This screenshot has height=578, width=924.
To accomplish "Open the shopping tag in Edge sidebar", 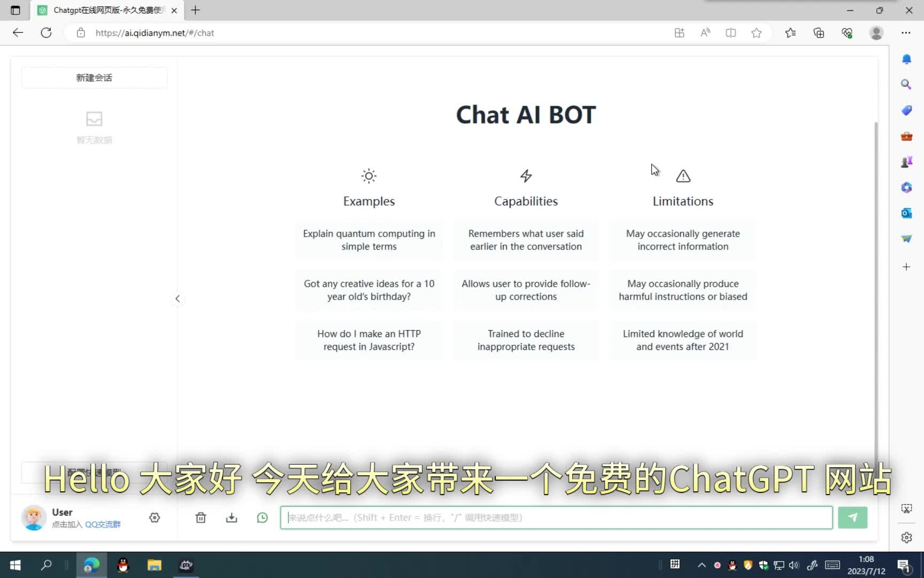I will point(906,110).
